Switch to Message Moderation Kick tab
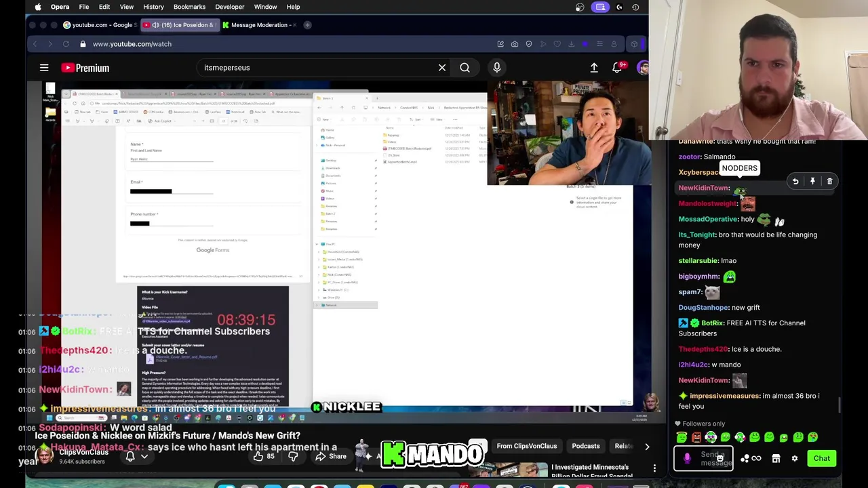Image resolution: width=868 pixels, height=488 pixels. pos(259,25)
